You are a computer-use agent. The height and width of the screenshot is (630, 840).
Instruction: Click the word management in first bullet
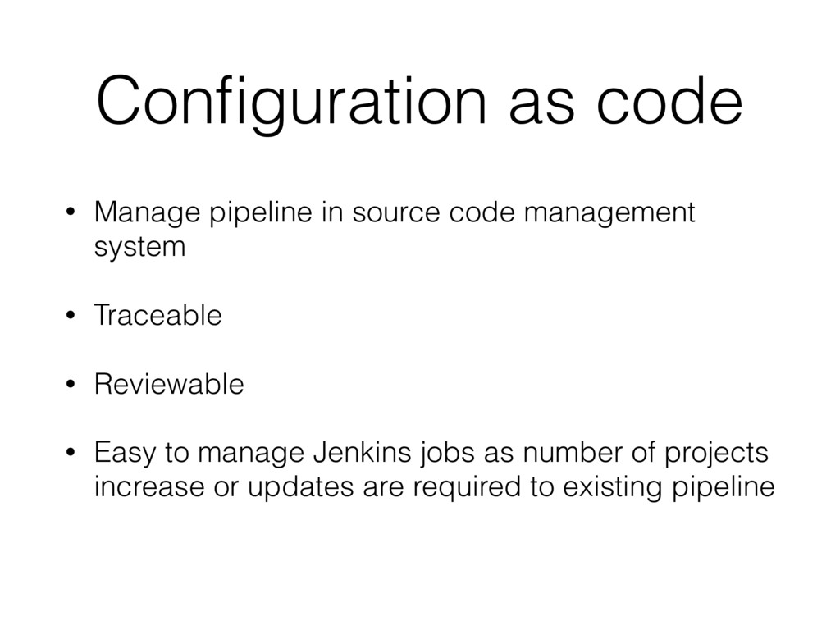pos(609,213)
